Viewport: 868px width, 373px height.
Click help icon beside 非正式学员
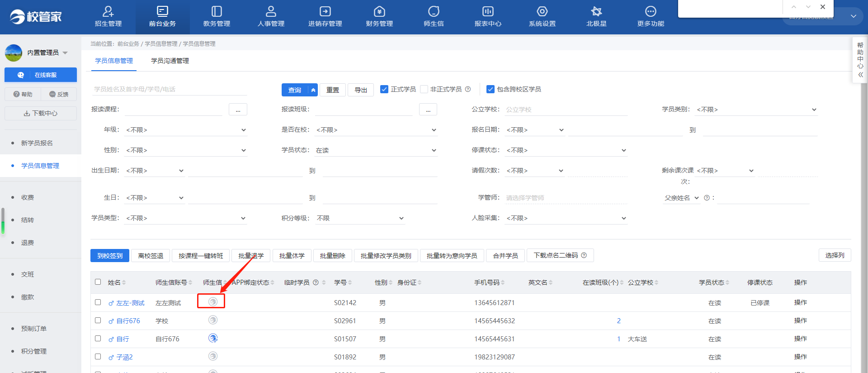click(x=468, y=89)
